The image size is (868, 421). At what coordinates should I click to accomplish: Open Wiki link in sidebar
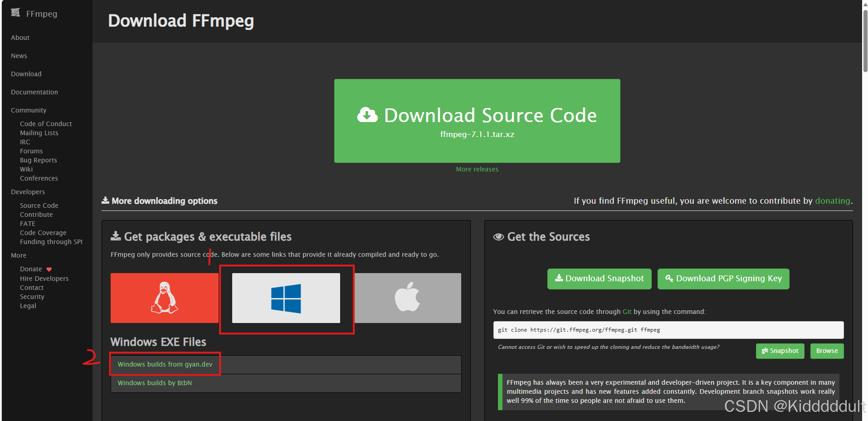click(26, 169)
